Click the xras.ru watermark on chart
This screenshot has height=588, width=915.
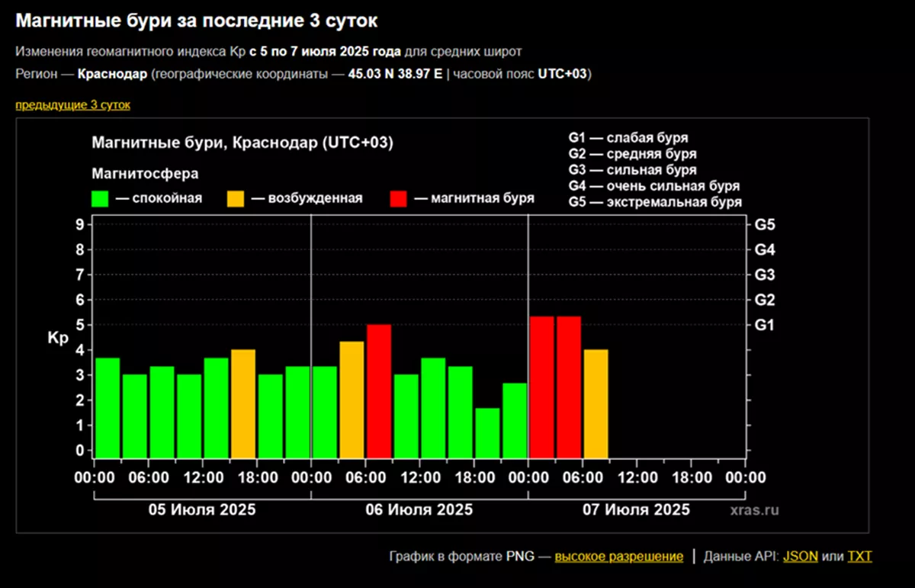[x=753, y=509]
